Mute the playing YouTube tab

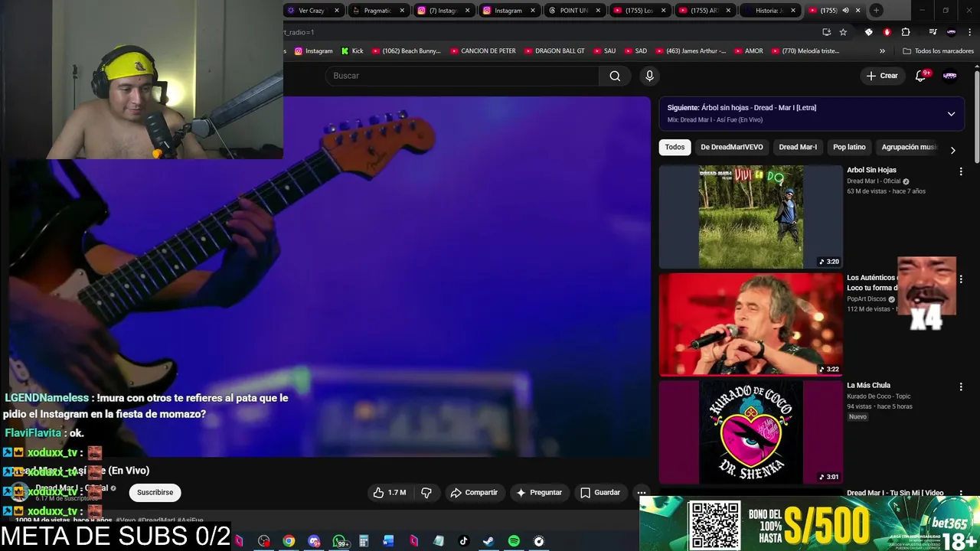point(845,11)
